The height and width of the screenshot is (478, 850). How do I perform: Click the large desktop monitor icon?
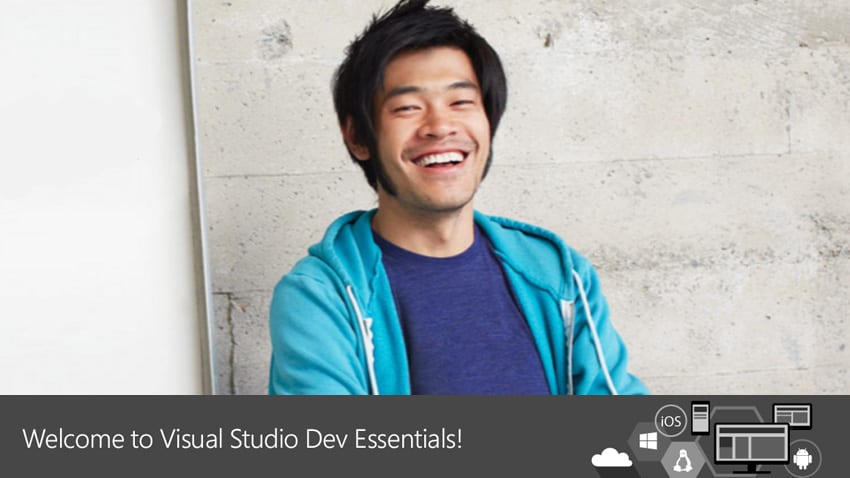(x=751, y=448)
